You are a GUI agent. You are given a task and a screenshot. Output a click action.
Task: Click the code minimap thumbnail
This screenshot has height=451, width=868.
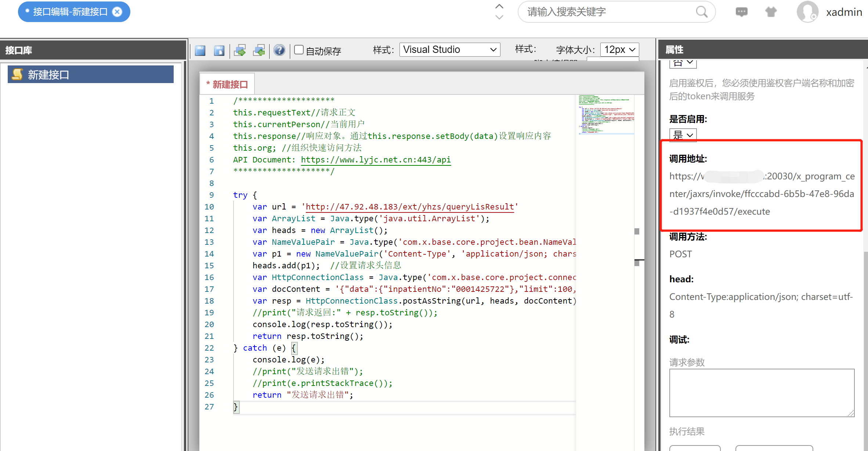606,114
